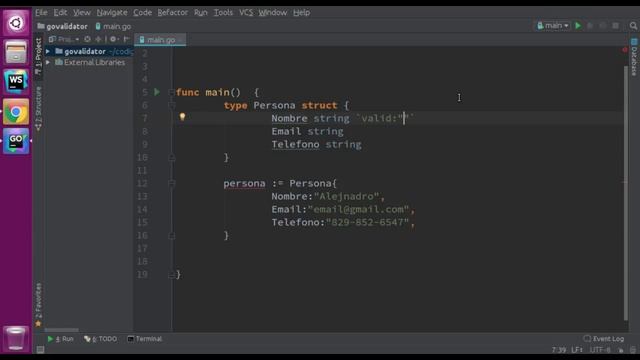
Task: Open the View menu
Action: (82, 13)
